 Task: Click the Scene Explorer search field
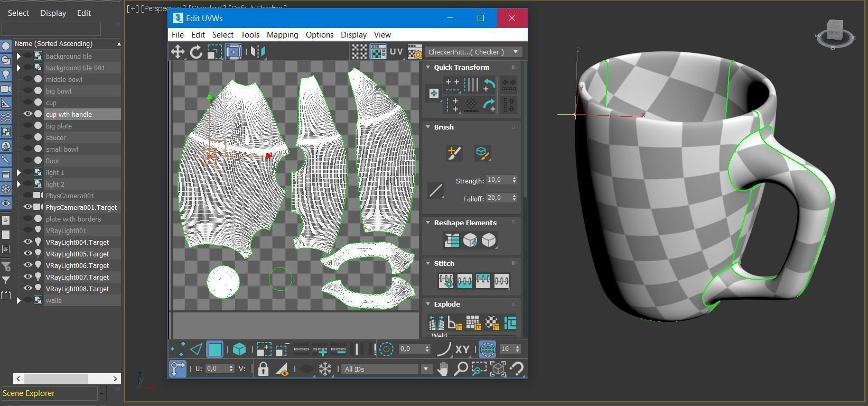click(x=51, y=29)
